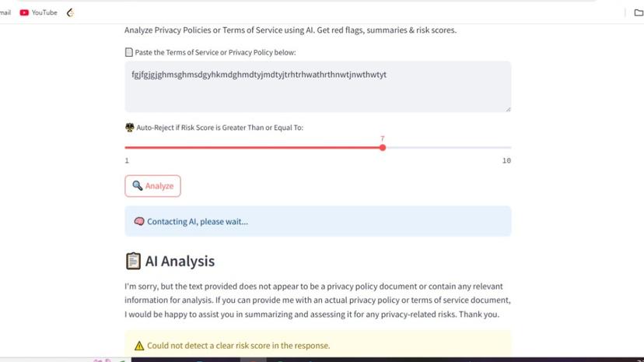
Task: Click the YouTube red play icon
Action: click(x=24, y=12)
